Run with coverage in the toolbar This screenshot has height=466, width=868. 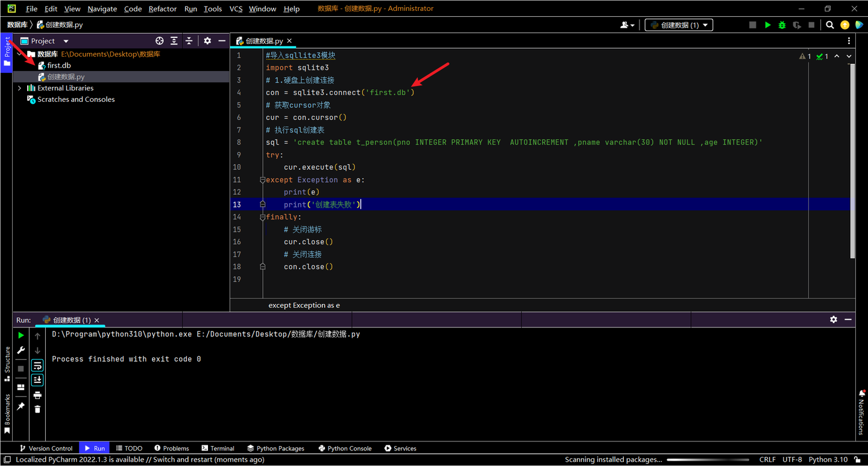(797, 25)
